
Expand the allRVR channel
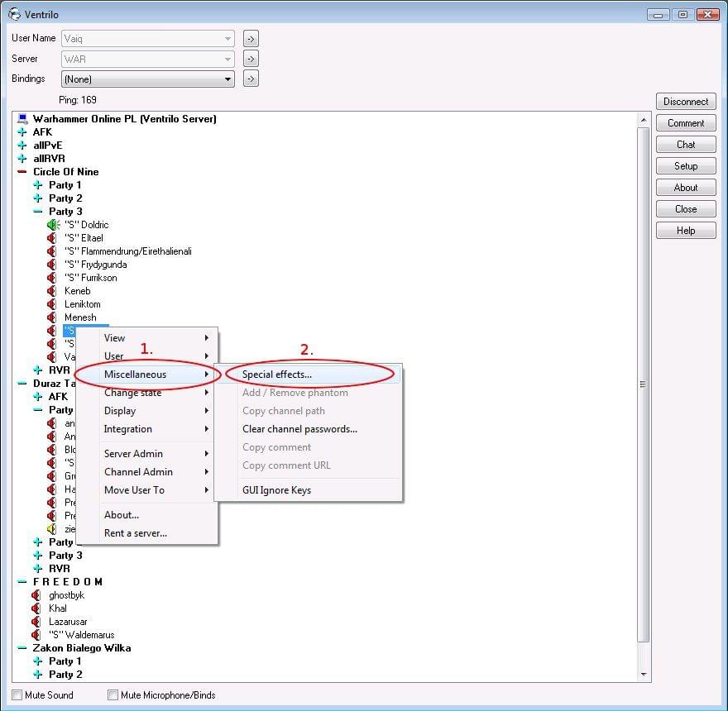[x=22, y=159]
